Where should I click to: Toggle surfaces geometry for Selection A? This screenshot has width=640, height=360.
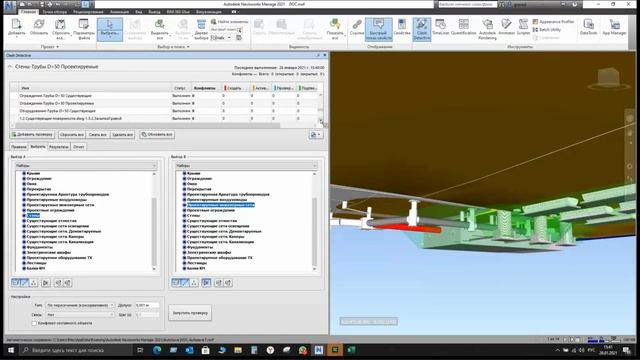point(16,282)
